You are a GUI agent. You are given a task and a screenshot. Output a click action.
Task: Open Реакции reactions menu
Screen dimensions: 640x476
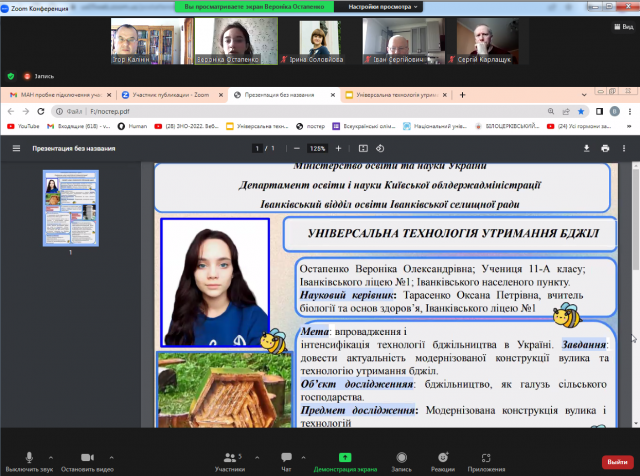coord(442,456)
